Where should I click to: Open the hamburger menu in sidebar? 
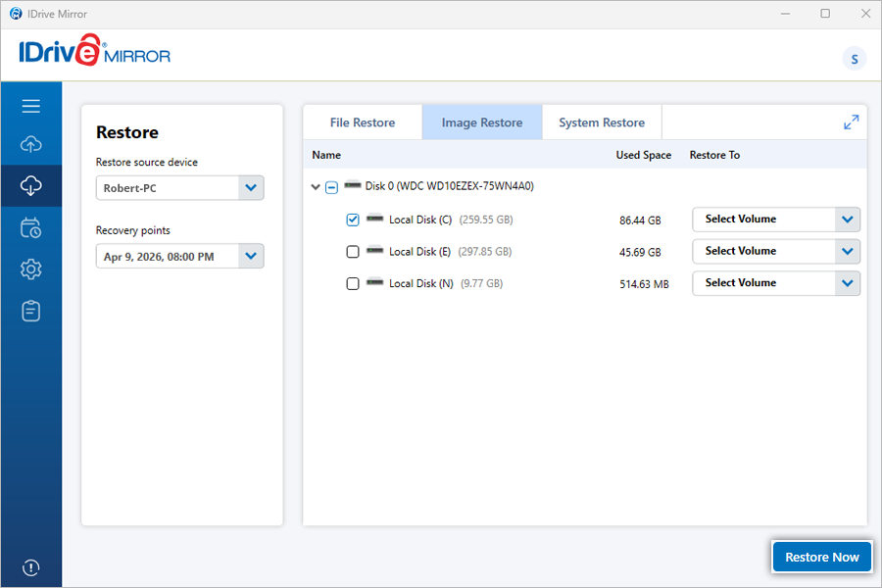point(30,106)
